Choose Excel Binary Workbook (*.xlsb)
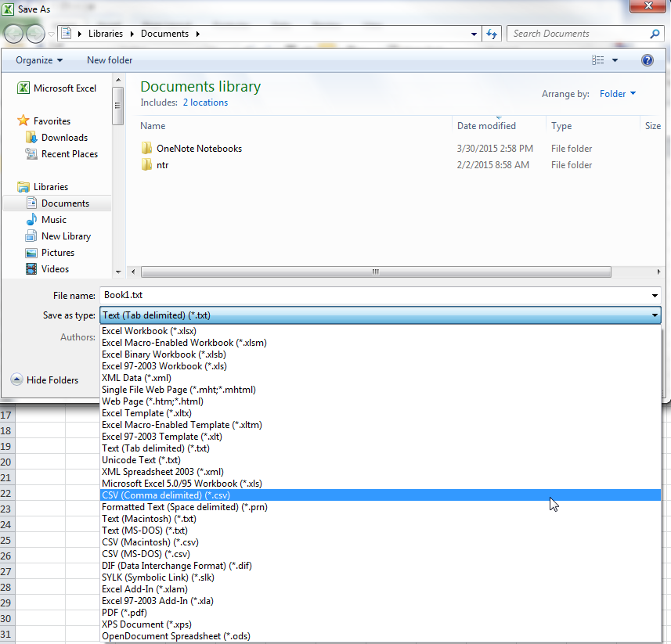The width and height of the screenshot is (671, 644). coord(381,354)
